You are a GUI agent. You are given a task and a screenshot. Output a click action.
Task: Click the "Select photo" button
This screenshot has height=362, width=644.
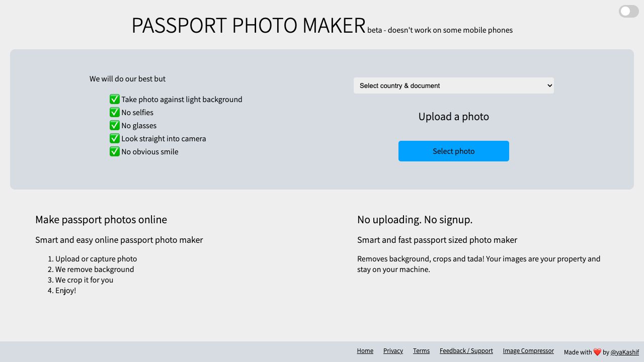pos(453,151)
